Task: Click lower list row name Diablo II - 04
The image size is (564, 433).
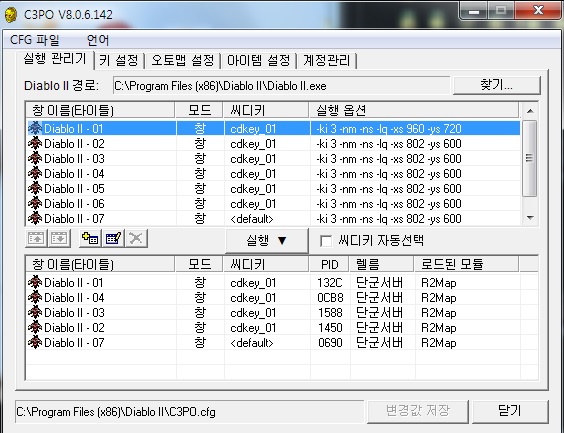Action: pos(74,298)
